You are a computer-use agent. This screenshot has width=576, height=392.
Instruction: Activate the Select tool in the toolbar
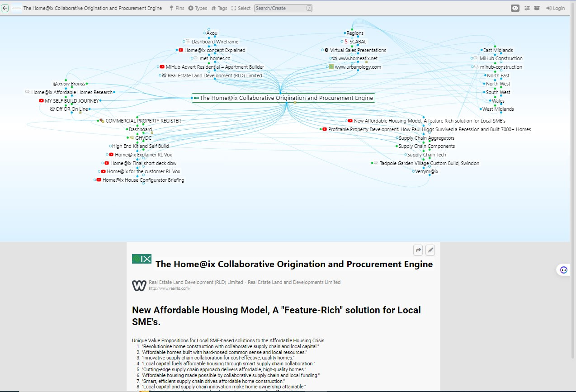click(241, 8)
